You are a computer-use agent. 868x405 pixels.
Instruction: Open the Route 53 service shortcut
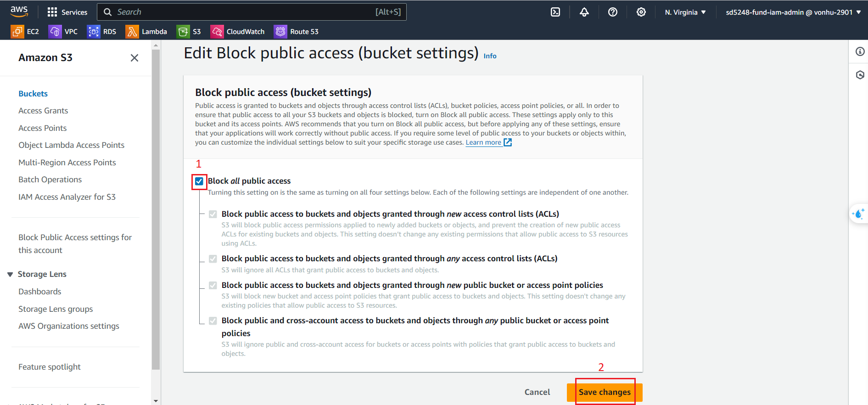[296, 31]
